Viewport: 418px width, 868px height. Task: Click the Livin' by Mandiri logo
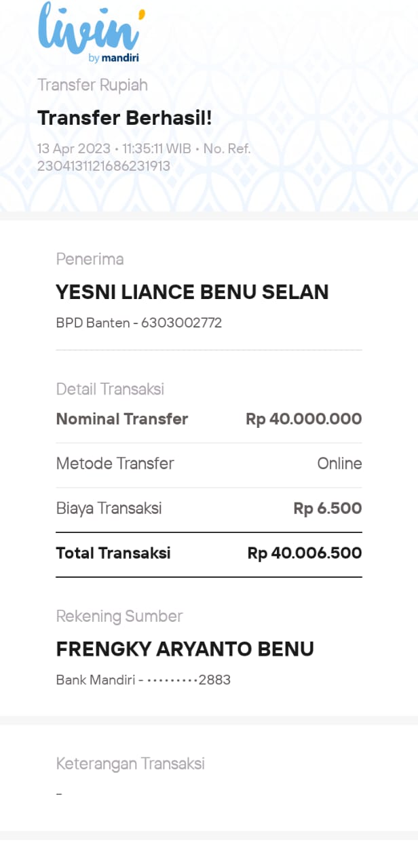[91, 33]
